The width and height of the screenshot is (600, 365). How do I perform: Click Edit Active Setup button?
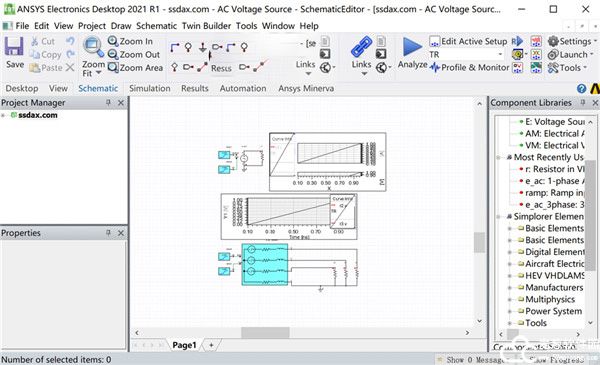point(468,41)
